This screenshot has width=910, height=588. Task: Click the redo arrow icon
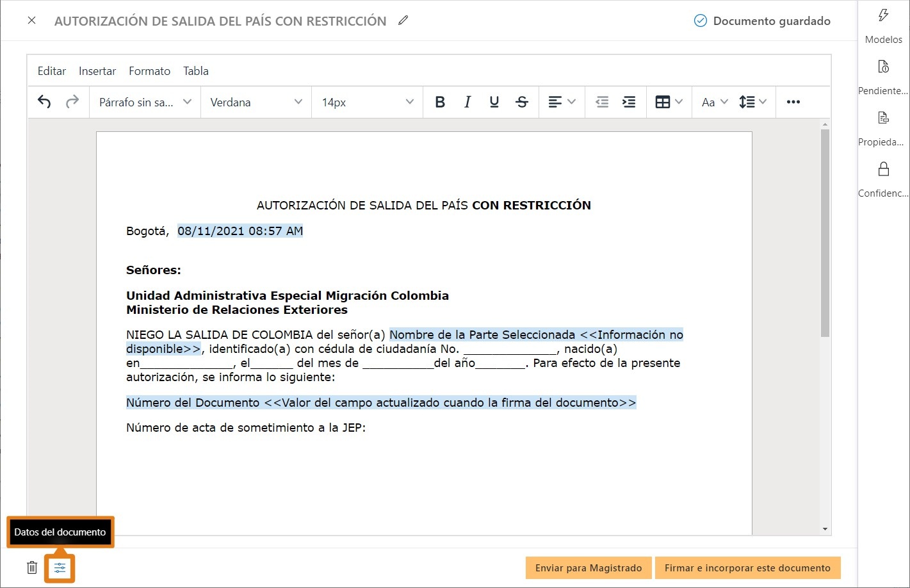pyautogui.click(x=72, y=102)
